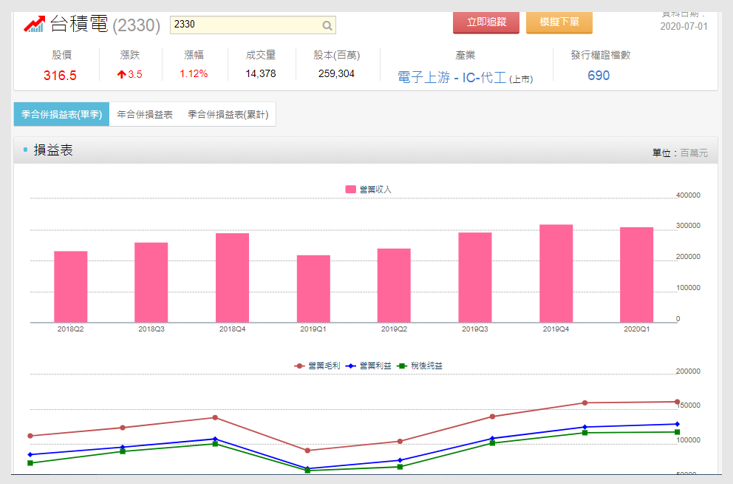Click the 模擬下單 orange button
The width and height of the screenshot is (733, 484).
tap(559, 22)
